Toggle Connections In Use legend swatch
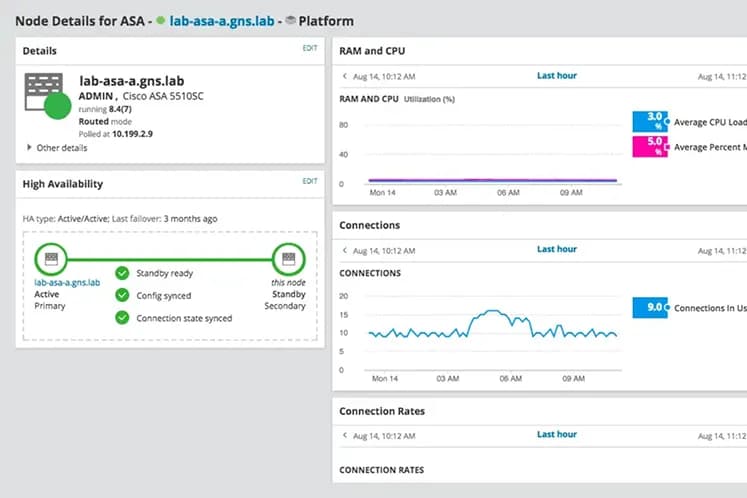The width and height of the screenshot is (747, 498). point(650,308)
